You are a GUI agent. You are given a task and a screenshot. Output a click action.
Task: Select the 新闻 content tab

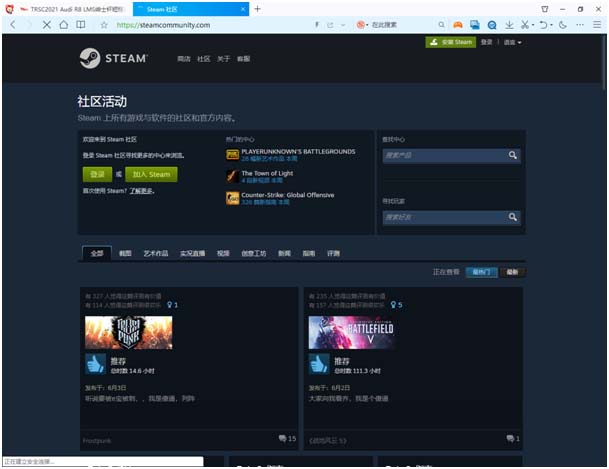pyautogui.click(x=284, y=254)
